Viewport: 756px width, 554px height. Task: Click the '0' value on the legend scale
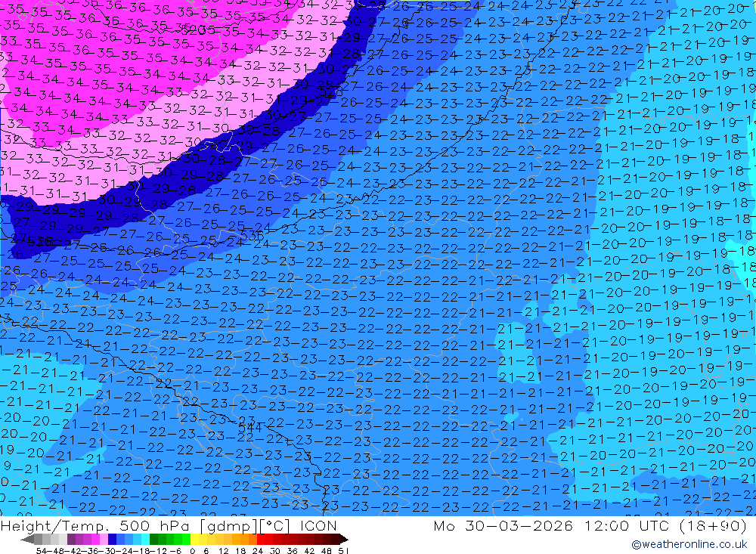point(192,551)
